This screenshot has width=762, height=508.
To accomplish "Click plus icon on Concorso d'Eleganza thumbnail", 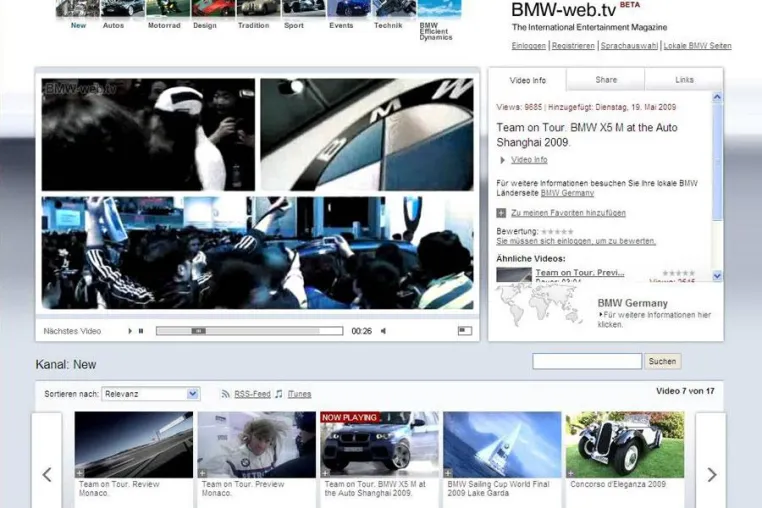I will point(571,473).
